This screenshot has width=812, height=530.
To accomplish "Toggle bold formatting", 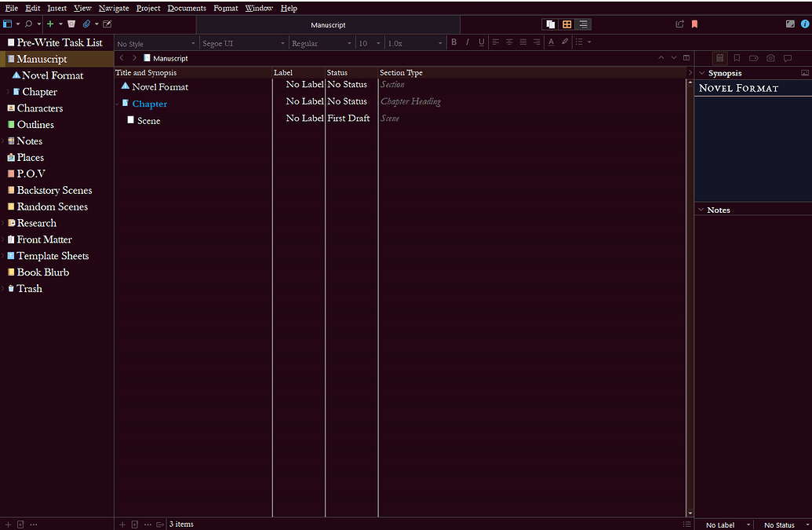I will [x=453, y=42].
